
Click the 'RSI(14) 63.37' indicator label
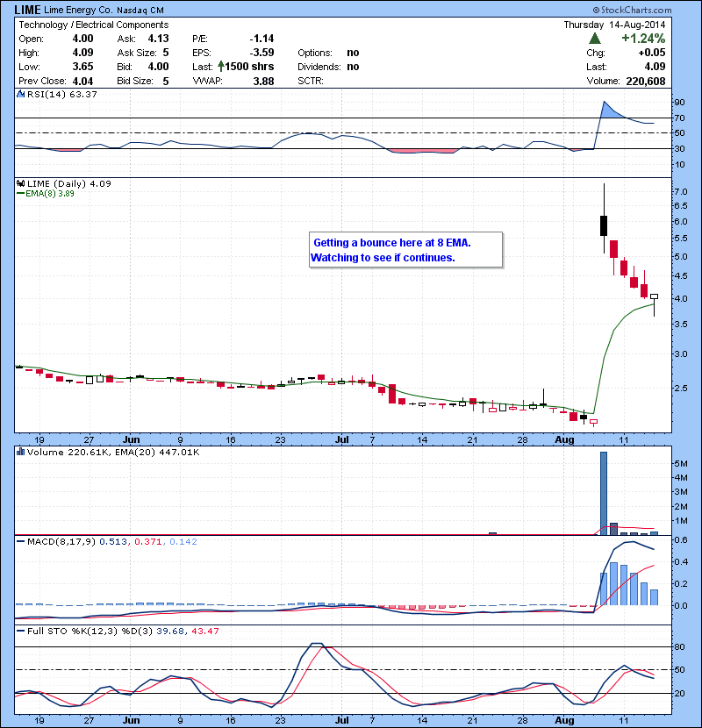(61, 94)
